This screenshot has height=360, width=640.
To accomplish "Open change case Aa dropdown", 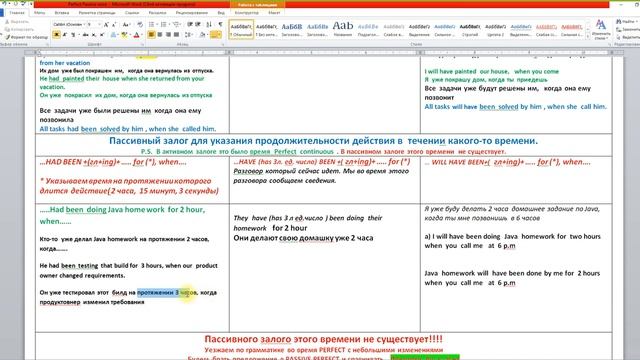I will [x=127, y=25].
